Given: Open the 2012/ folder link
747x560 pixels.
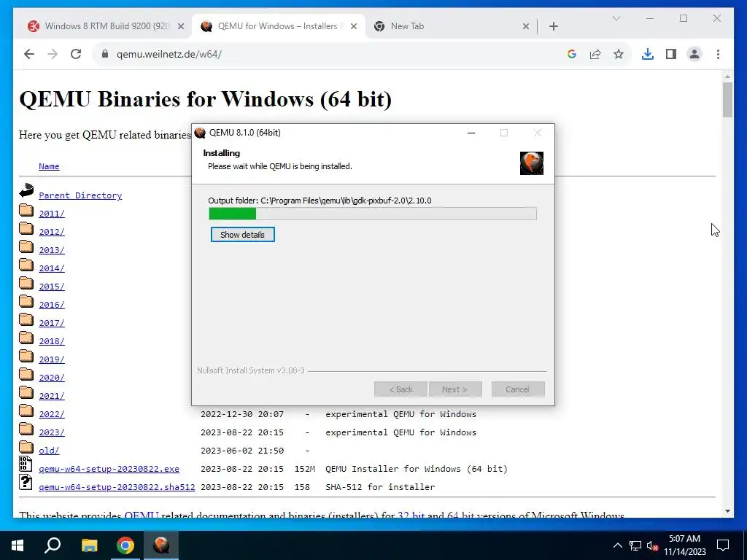Looking at the screenshot, I should pyautogui.click(x=52, y=232).
